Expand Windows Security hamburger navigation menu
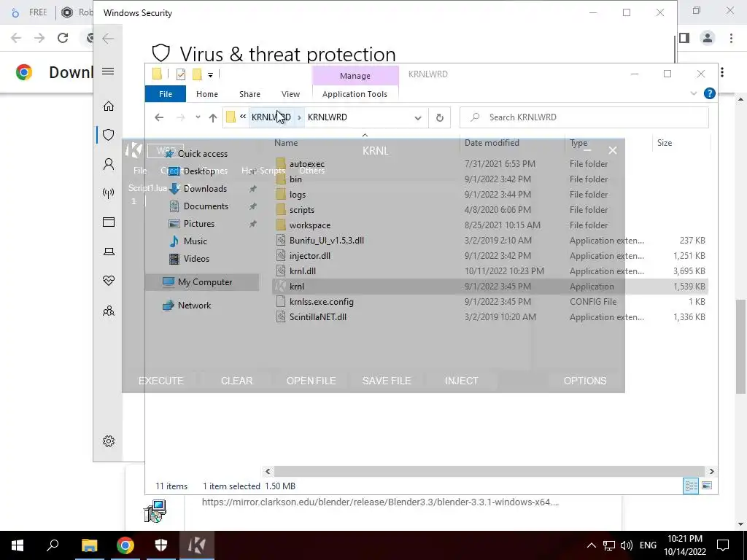 108,71
